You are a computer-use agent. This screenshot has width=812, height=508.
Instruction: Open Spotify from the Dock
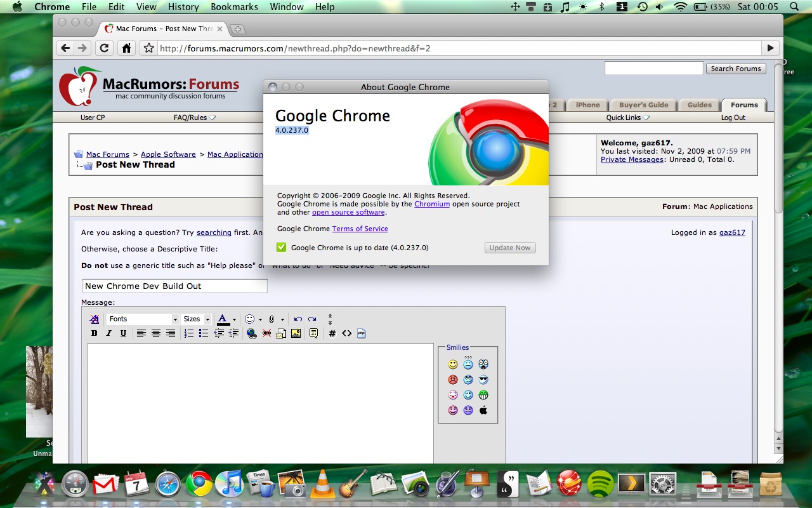point(600,484)
